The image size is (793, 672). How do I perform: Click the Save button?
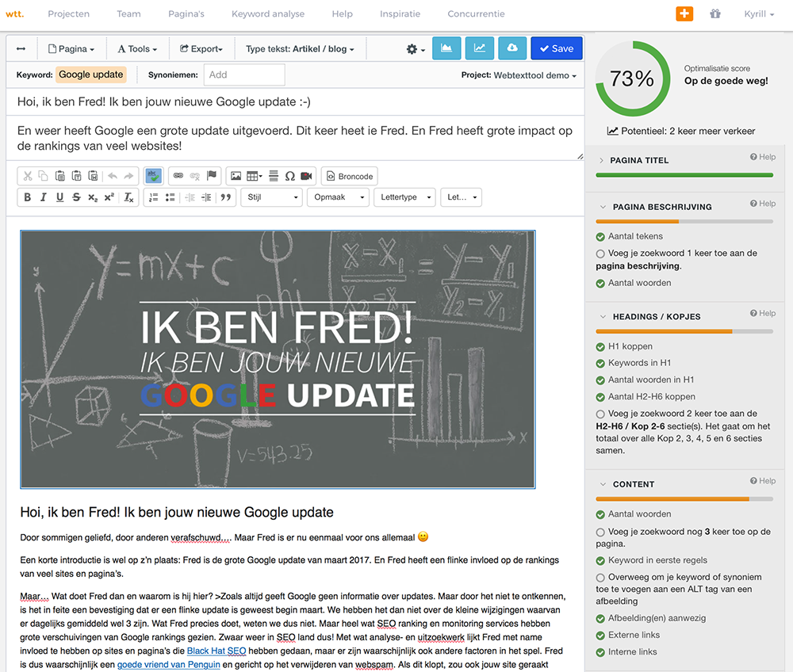pos(556,48)
